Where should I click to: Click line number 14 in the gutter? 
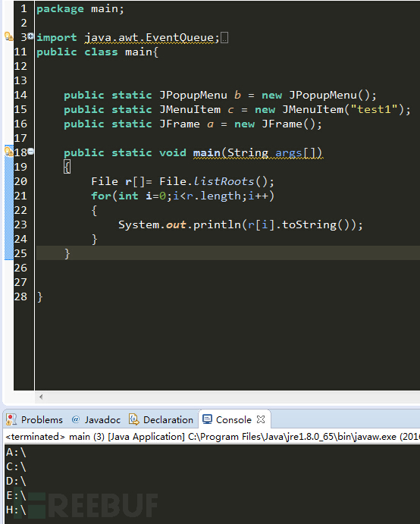pos(20,96)
